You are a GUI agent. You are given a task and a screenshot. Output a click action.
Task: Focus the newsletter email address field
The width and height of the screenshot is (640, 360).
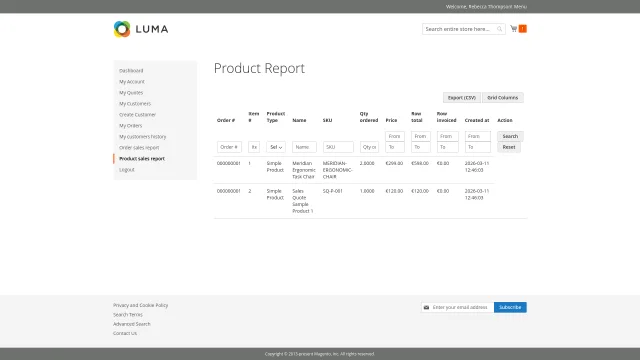(458, 307)
